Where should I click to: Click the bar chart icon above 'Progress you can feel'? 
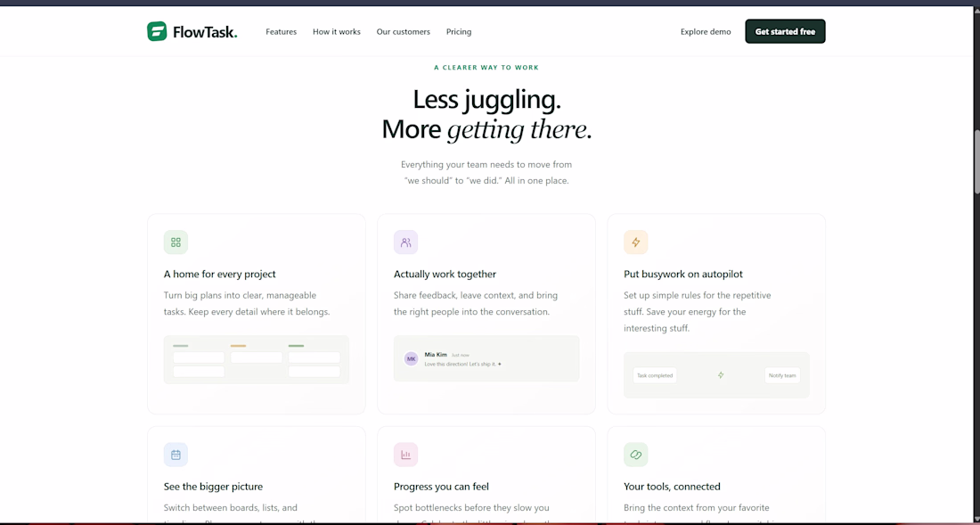405,455
